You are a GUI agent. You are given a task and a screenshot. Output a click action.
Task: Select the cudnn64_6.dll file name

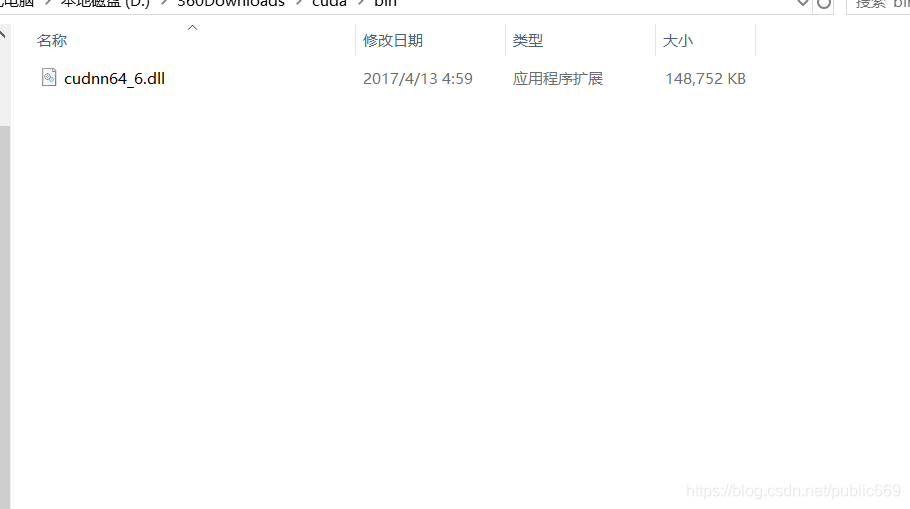click(114, 79)
